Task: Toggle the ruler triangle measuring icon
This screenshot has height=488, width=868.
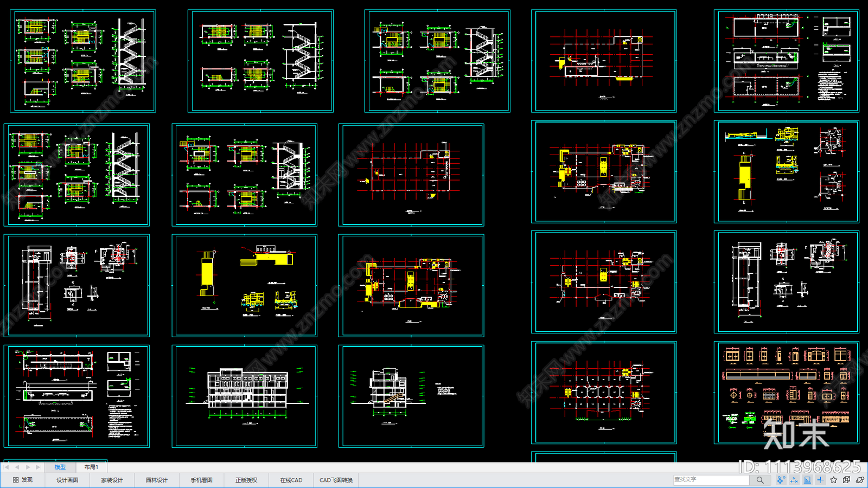Action: (x=807, y=480)
